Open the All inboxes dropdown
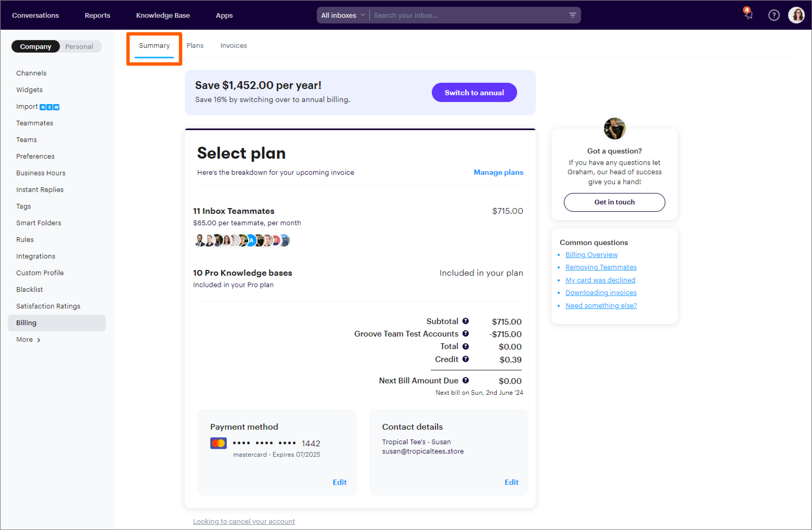The width and height of the screenshot is (812, 530). pos(343,15)
